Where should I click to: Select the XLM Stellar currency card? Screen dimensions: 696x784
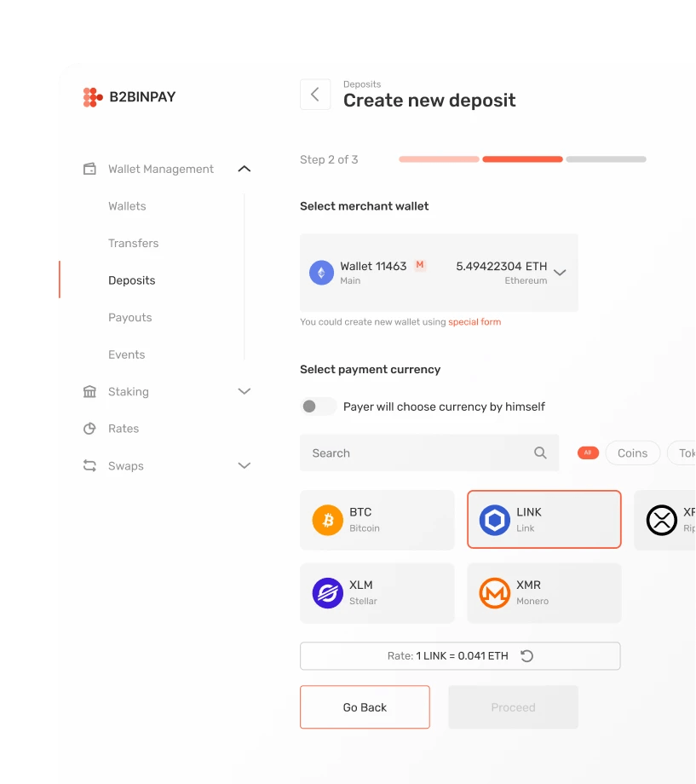[x=377, y=593]
